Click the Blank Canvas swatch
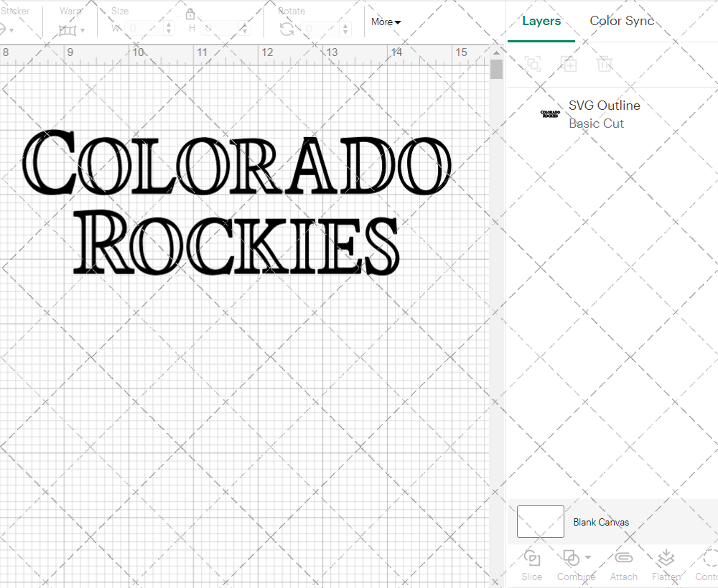Screen dimensions: 718x588 pyautogui.click(x=541, y=522)
